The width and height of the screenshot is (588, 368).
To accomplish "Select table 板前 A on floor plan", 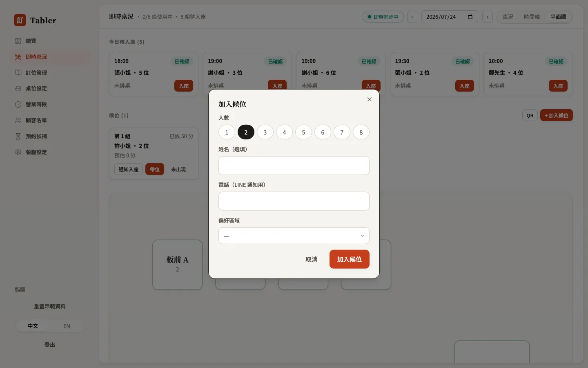I will pos(178,265).
